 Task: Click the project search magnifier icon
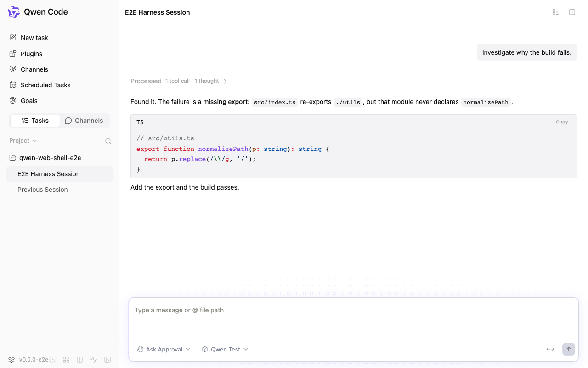108,141
